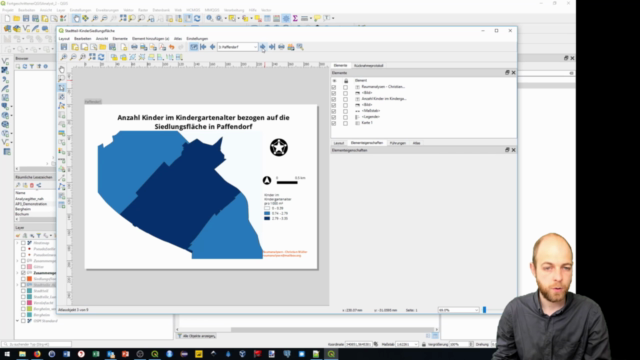Image resolution: width=640 pixels, height=360 pixels.
Task: Toggle visibility of Anzahl Kinder element
Action: (x=333, y=99)
